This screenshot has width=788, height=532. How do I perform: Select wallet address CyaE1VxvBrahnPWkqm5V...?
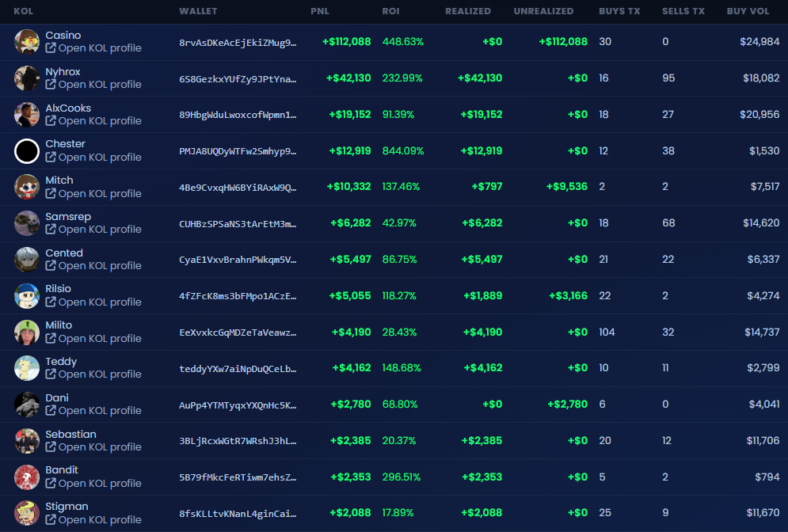click(238, 260)
